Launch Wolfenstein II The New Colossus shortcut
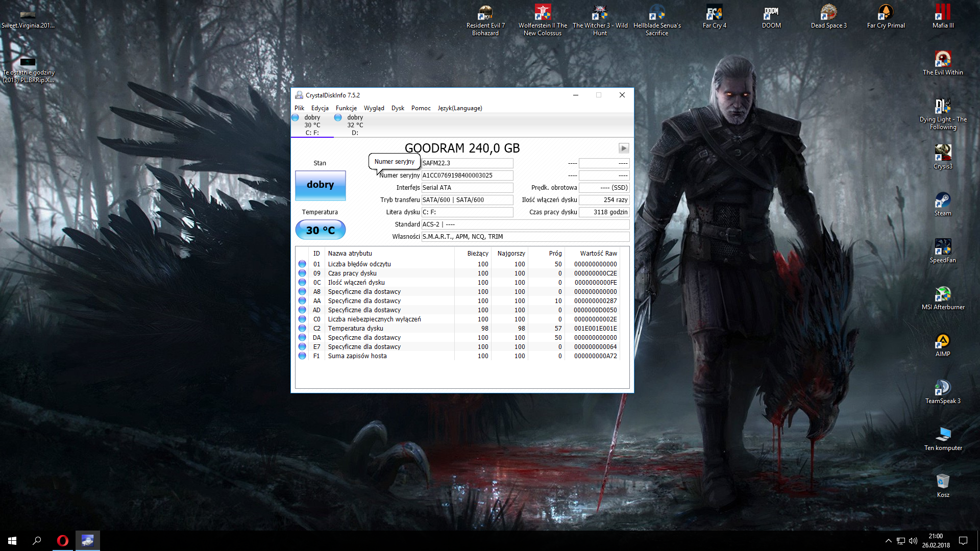 pyautogui.click(x=543, y=20)
